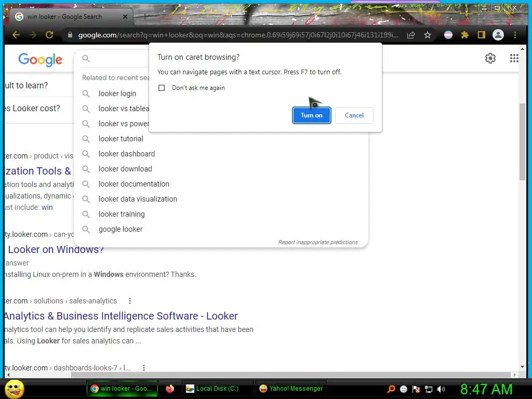
Task: Open the Chrome profile avatar
Action: coord(498,35)
